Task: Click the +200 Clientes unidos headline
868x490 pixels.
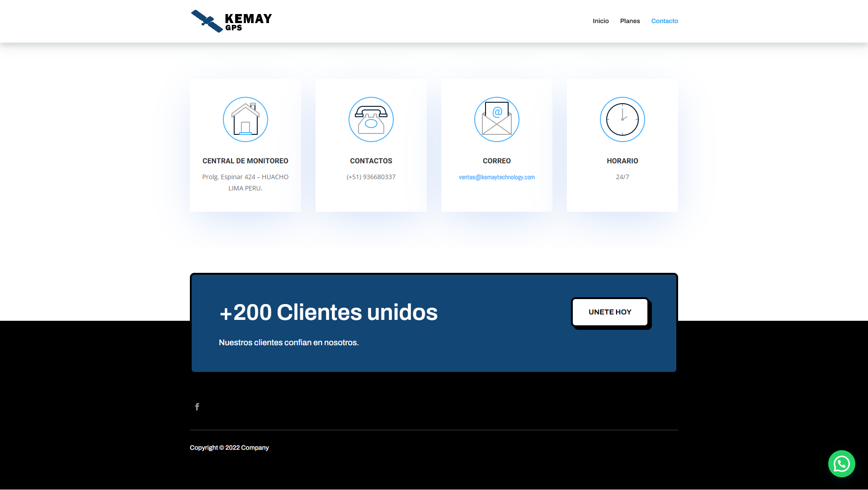Action: click(x=328, y=312)
